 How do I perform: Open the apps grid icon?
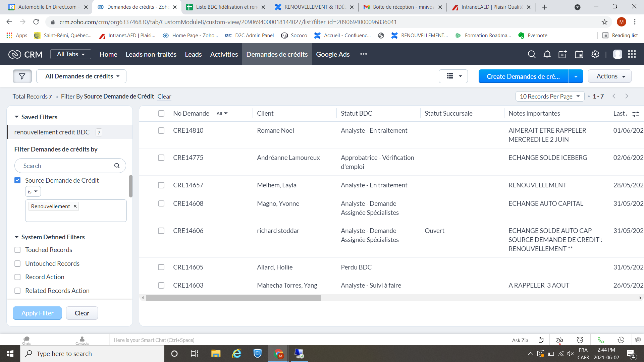632,54
